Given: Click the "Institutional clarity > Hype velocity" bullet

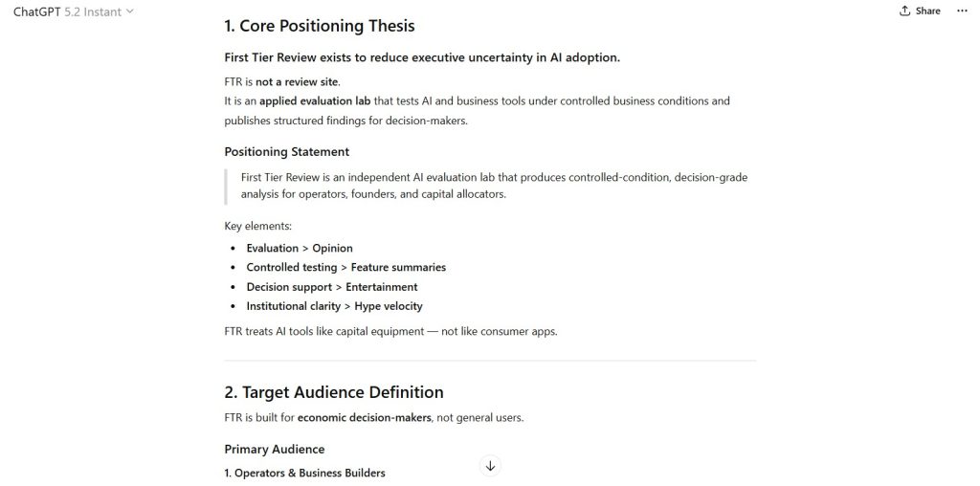Looking at the screenshot, I should click(x=334, y=306).
